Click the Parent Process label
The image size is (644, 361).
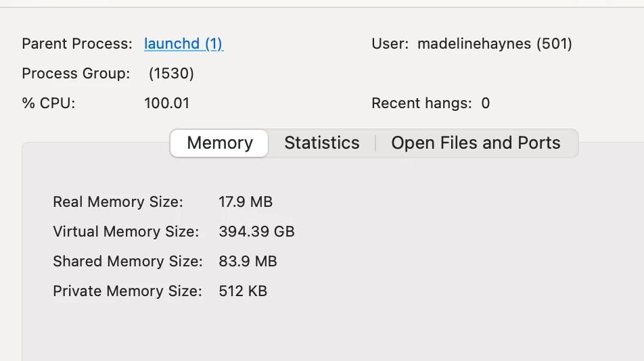point(77,44)
